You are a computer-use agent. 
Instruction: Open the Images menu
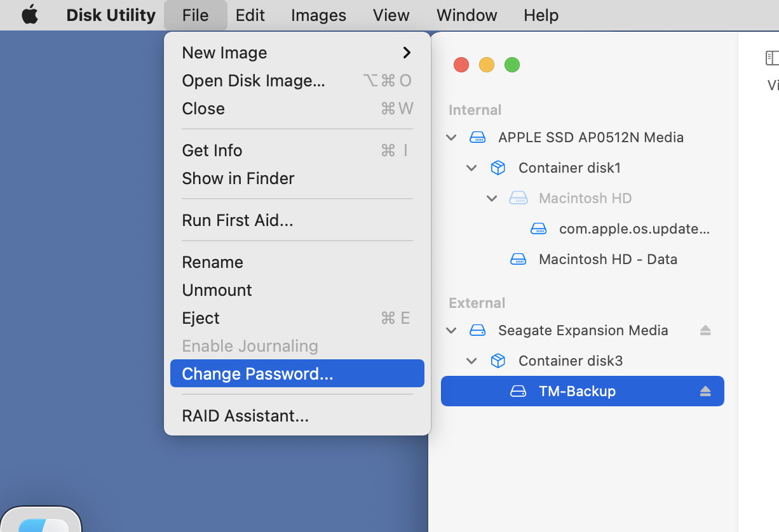(x=318, y=15)
